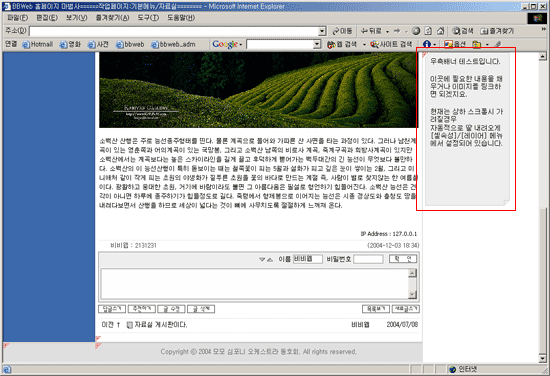550x376 pixels.
Task: Click the shrink comment box down-triangle icon
Action: pyautogui.click(x=262, y=260)
